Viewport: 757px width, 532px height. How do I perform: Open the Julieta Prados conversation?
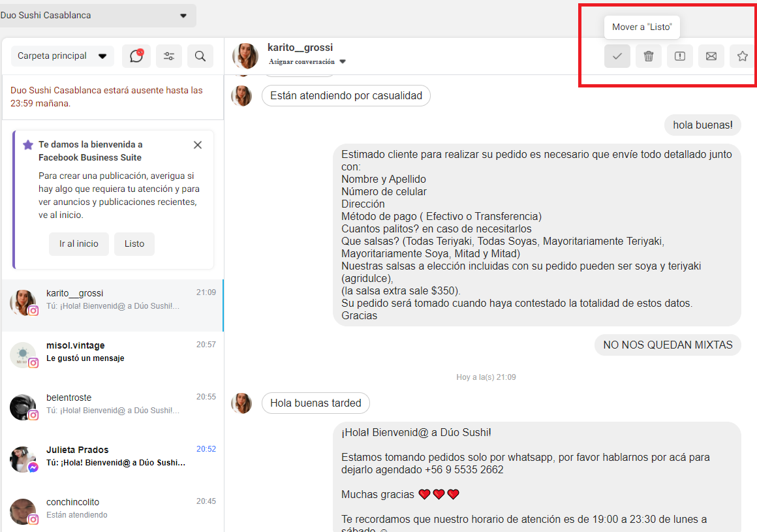coord(112,462)
